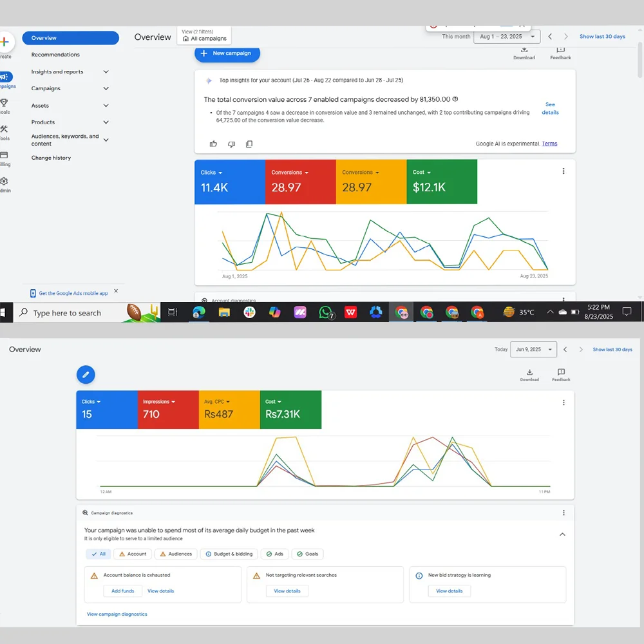Click the Add funds button
The height and width of the screenshot is (644, 644).
click(122, 591)
